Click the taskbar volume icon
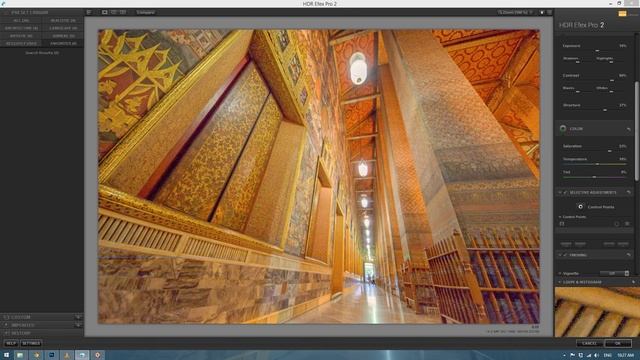 coord(597,356)
